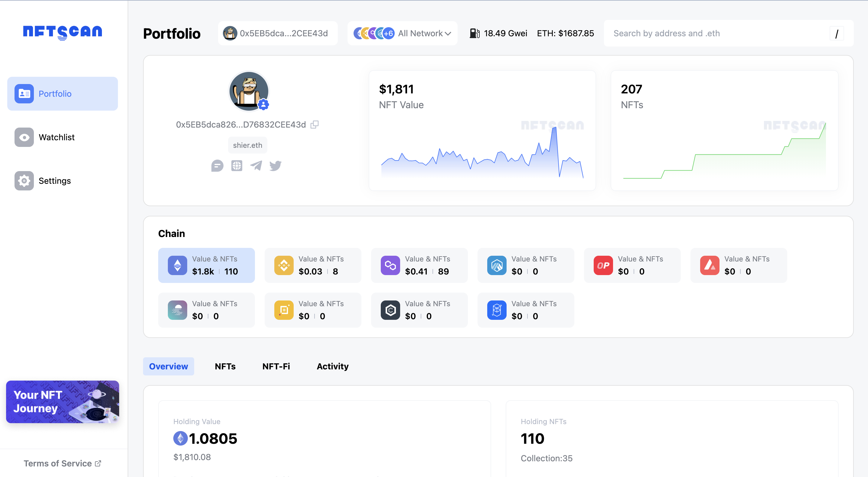868x477 pixels.
Task: Click the Twitter profile link icon
Action: pyautogui.click(x=276, y=165)
